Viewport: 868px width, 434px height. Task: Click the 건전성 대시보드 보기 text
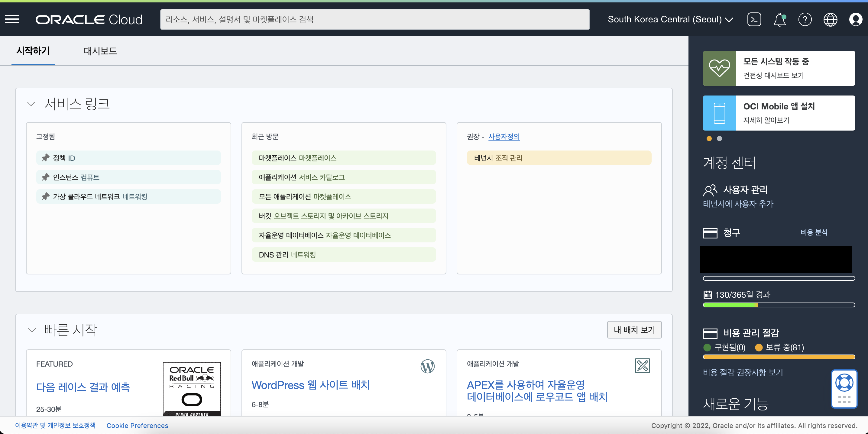(x=773, y=76)
